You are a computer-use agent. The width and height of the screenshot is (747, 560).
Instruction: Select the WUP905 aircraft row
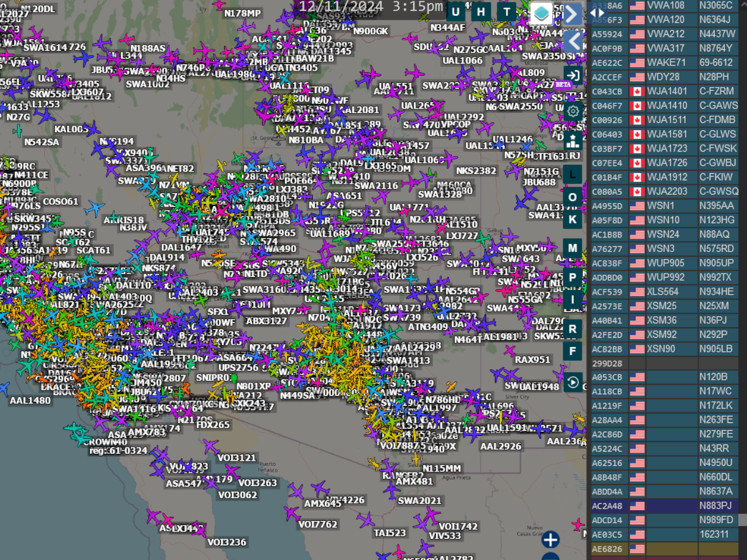(x=664, y=262)
